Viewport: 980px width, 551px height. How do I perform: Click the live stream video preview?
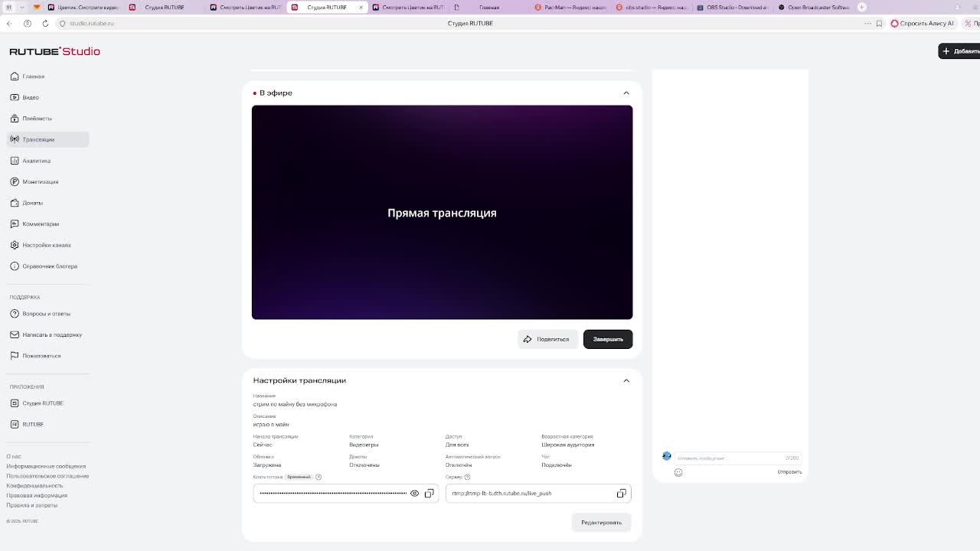442,212
